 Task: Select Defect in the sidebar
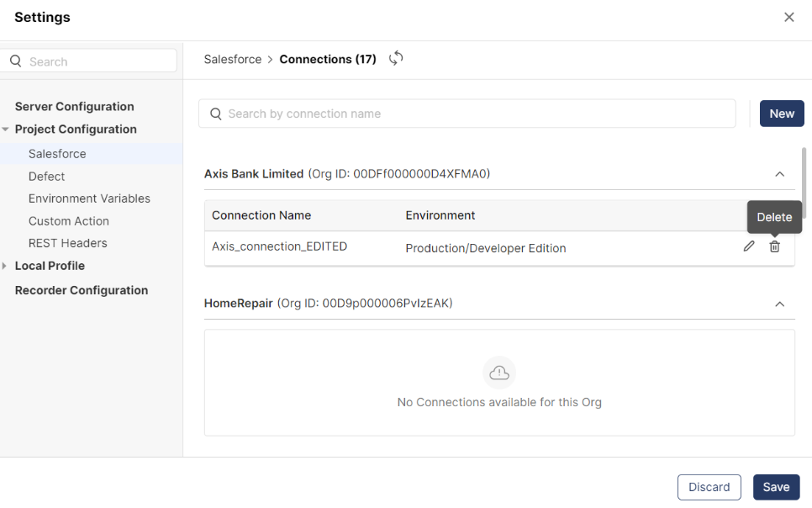coord(46,177)
